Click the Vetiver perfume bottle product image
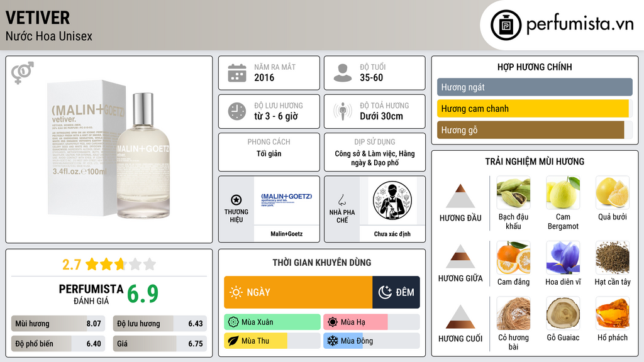644x362 pixels. click(x=108, y=150)
